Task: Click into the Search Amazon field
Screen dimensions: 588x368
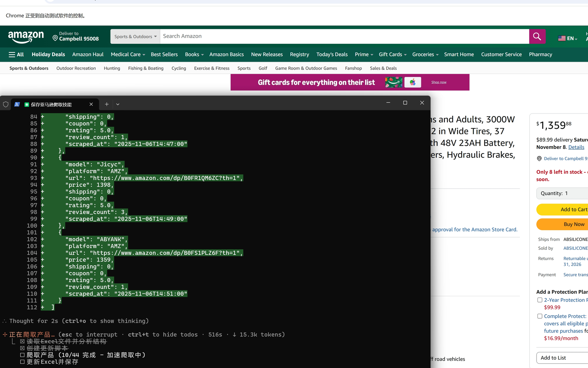Action: pos(345,36)
